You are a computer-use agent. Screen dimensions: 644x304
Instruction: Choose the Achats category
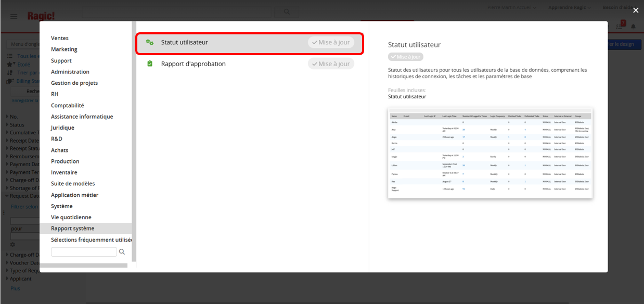pos(60,150)
